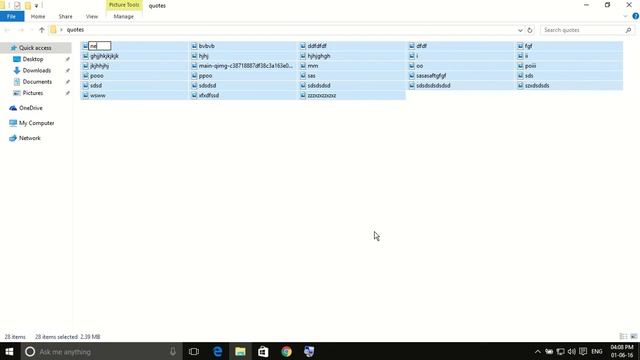Click the Cortana microphone icon
This screenshot has width=640, height=360.
[x=173, y=351]
